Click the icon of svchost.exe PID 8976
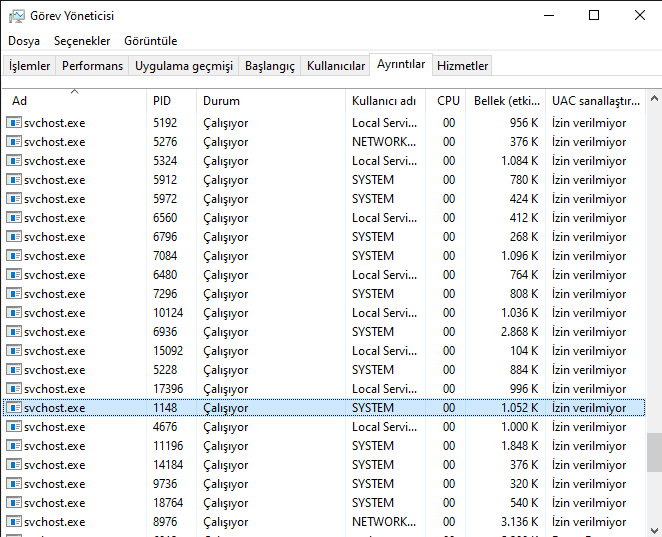The width and height of the screenshot is (662, 537). click(14, 521)
